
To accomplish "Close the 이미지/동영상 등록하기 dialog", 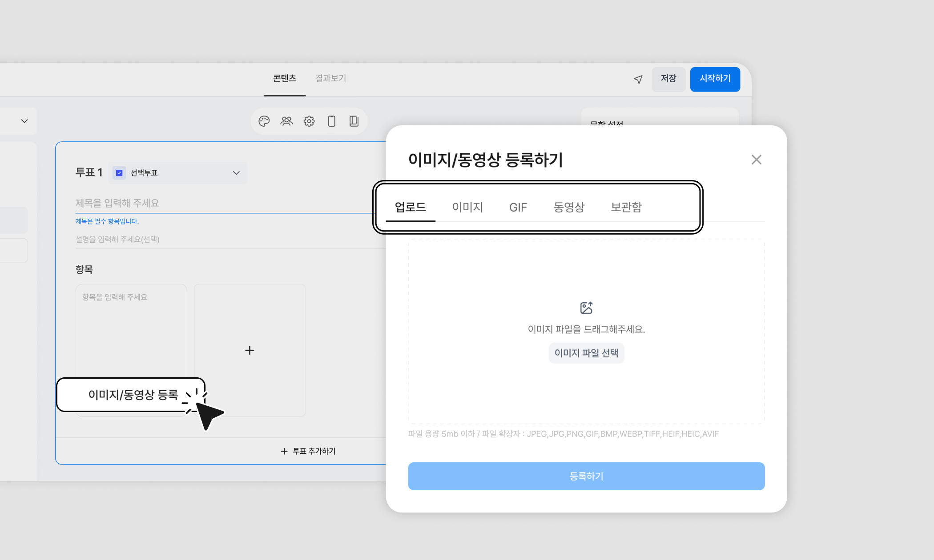I will (756, 160).
